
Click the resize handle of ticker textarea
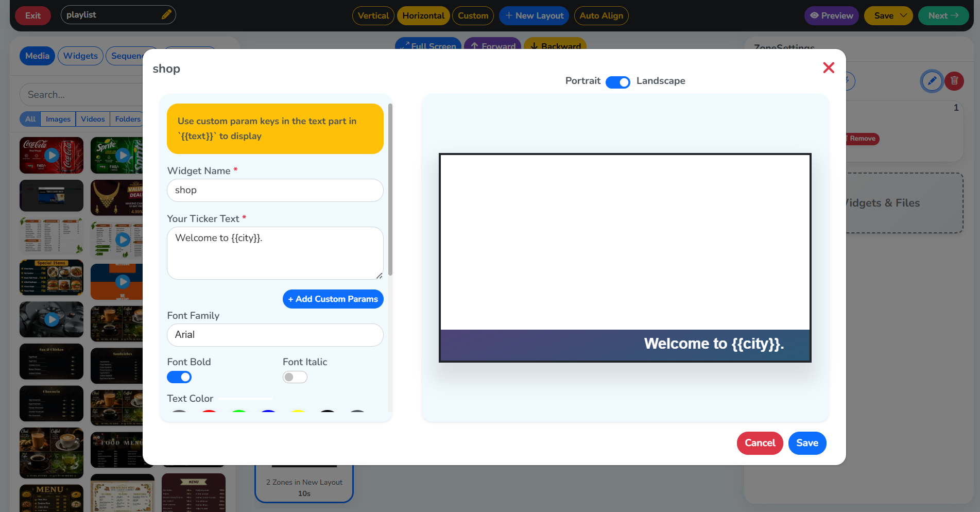(380, 276)
